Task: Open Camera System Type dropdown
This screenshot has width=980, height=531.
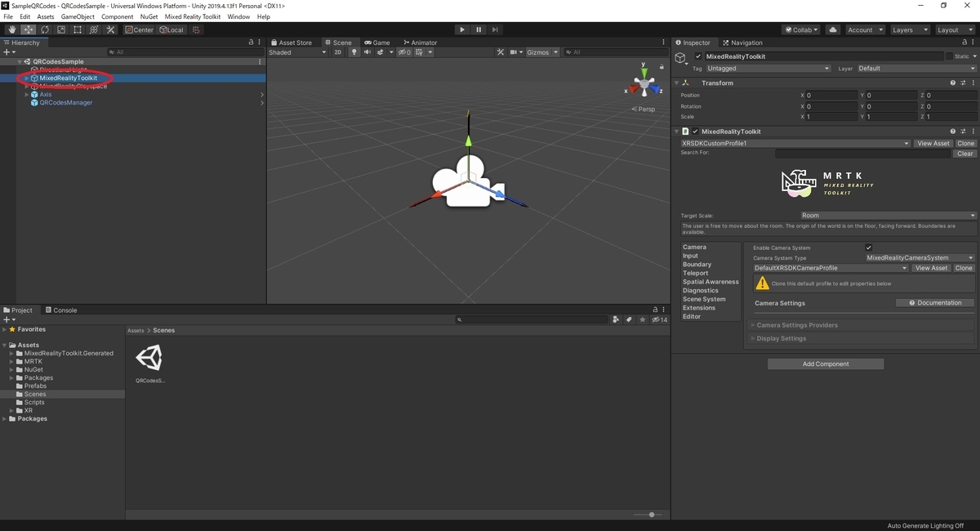Action: pyautogui.click(x=920, y=258)
